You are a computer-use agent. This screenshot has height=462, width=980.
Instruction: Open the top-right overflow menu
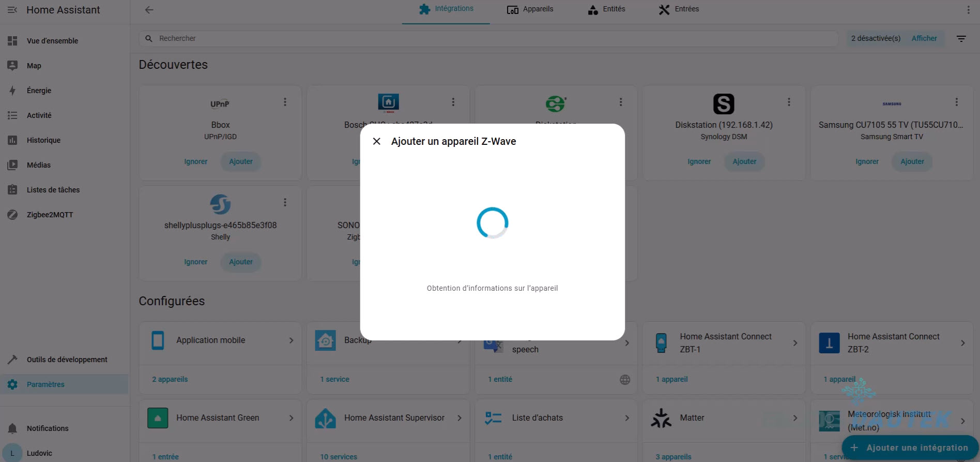click(968, 10)
